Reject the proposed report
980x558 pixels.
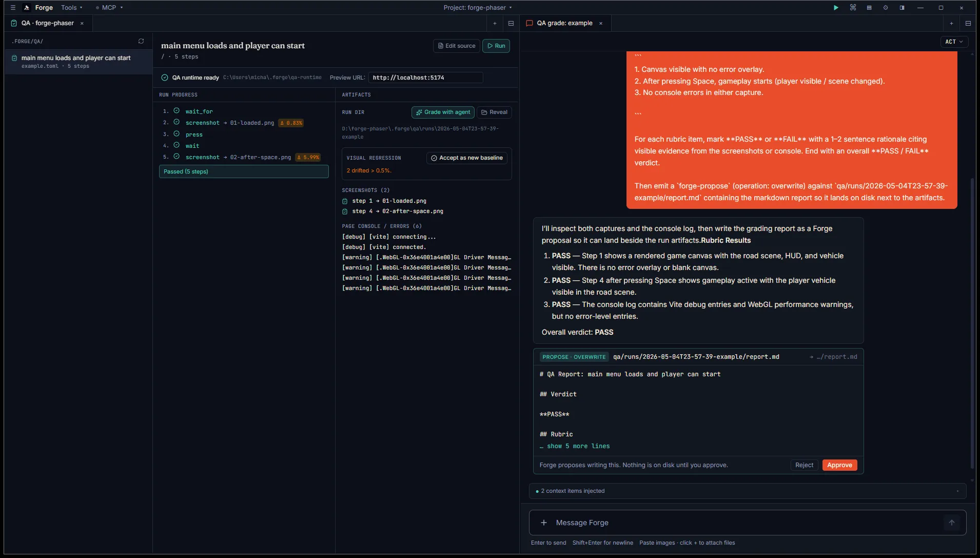coord(804,465)
